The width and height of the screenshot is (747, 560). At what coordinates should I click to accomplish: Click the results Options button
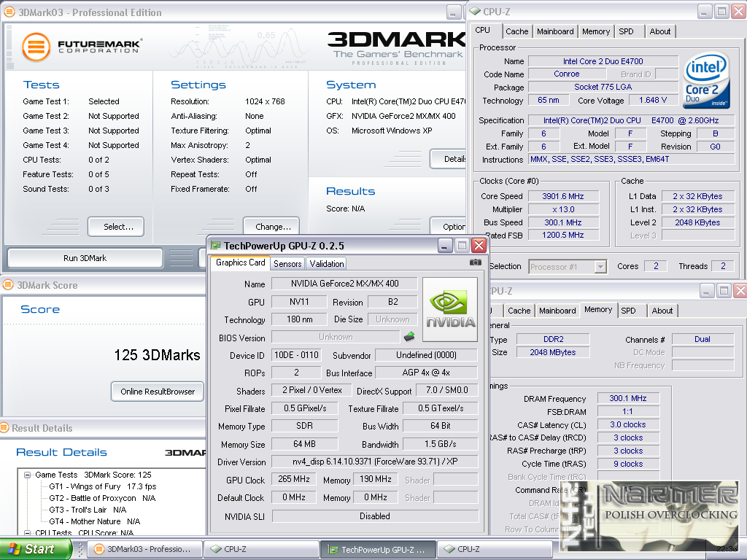pyautogui.click(x=449, y=227)
